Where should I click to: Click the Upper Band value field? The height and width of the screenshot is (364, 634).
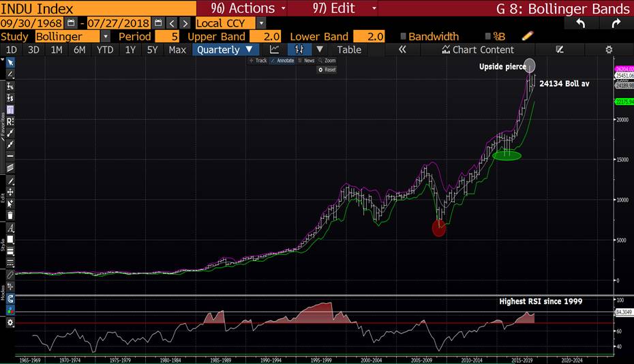(x=265, y=36)
